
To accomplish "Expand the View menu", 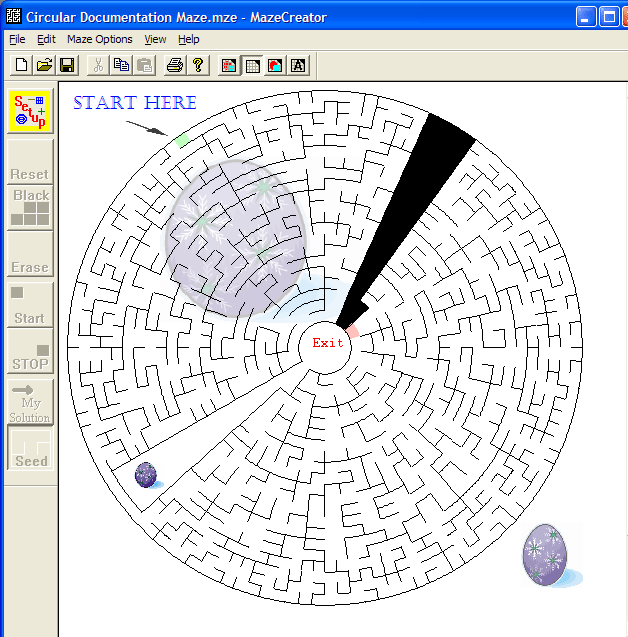I will pos(155,39).
